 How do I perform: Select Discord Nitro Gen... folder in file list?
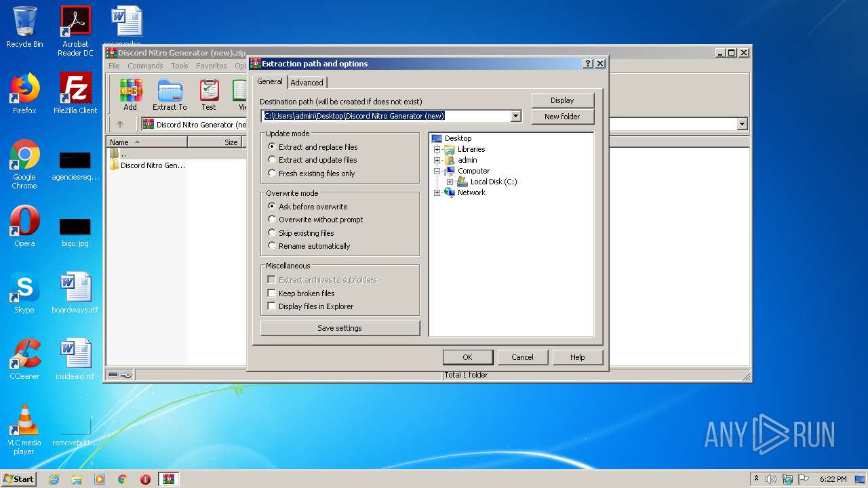[x=147, y=165]
